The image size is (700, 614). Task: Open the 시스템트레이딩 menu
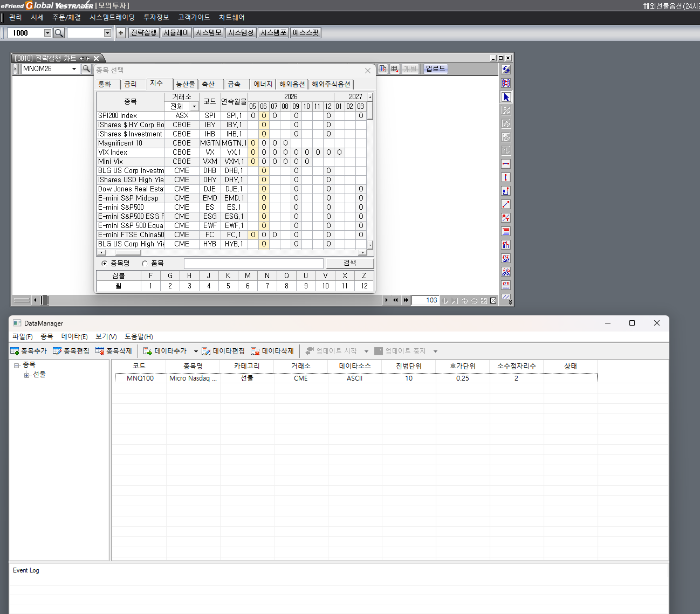tap(112, 18)
